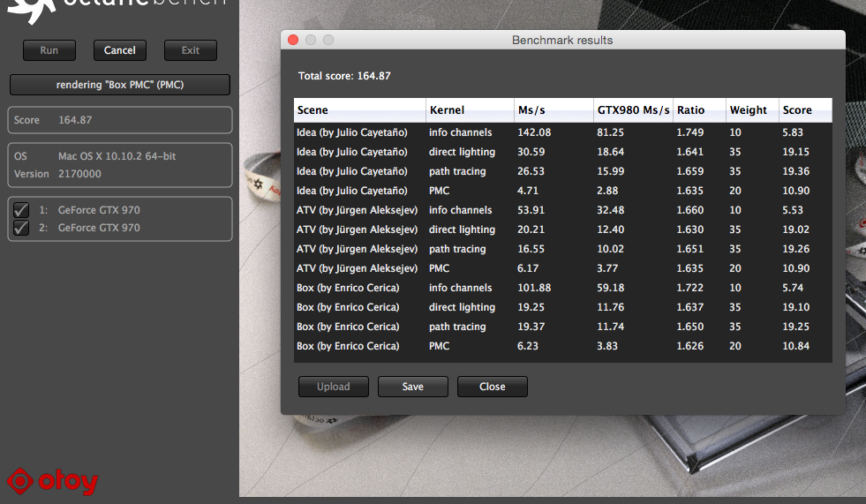
Task: Click the Weight column header
Action: click(753, 109)
